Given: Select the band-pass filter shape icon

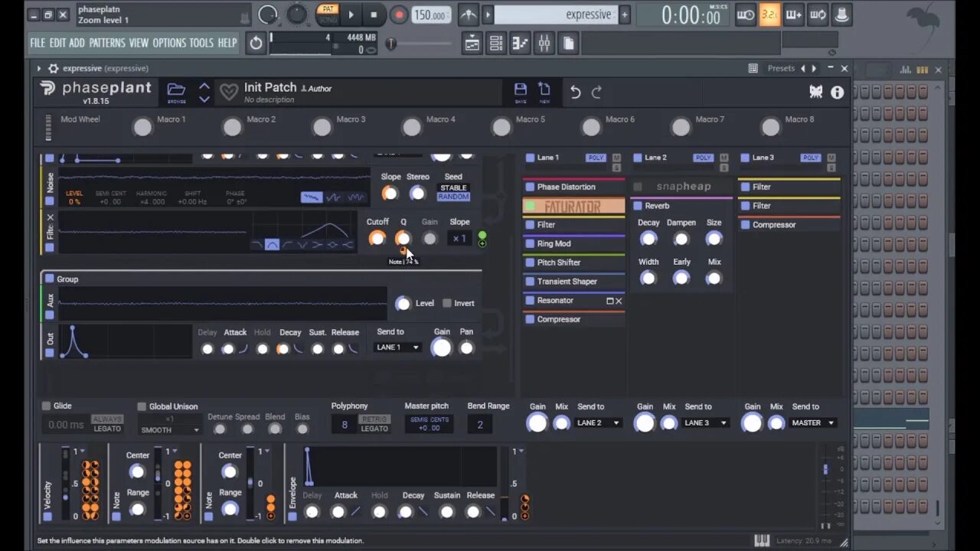Looking at the screenshot, I should (x=272, y=245).
